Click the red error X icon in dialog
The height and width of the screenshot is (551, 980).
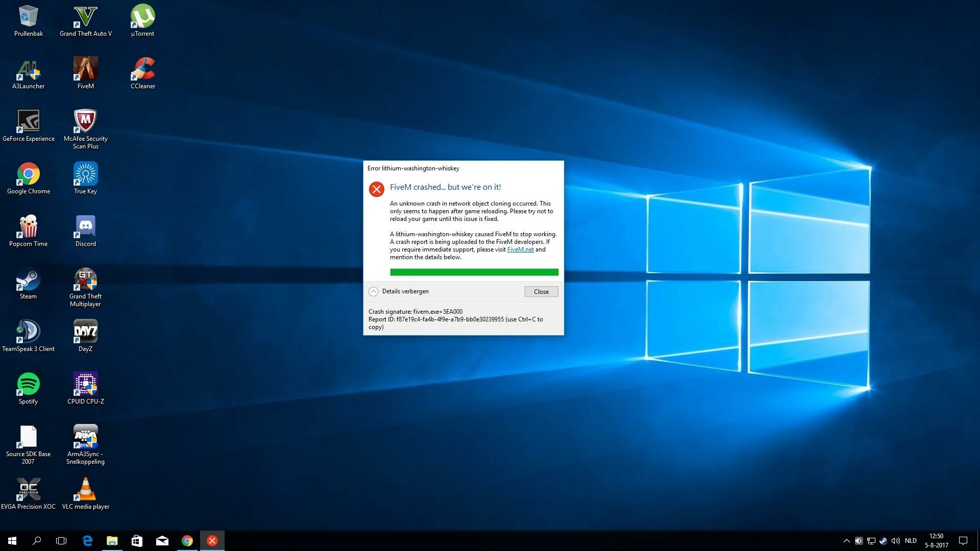[x=377, y=189]
